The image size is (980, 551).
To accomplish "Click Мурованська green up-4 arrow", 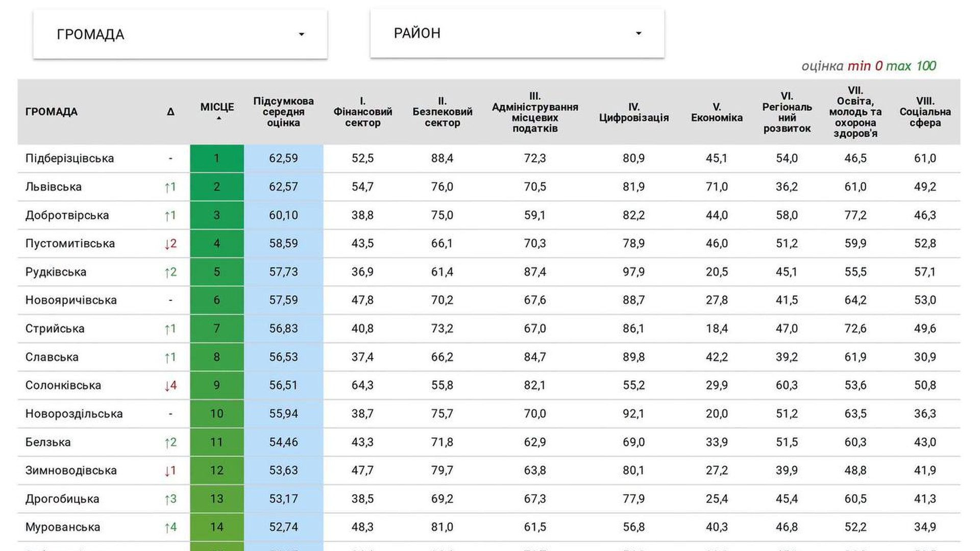I will click(170, 528).
